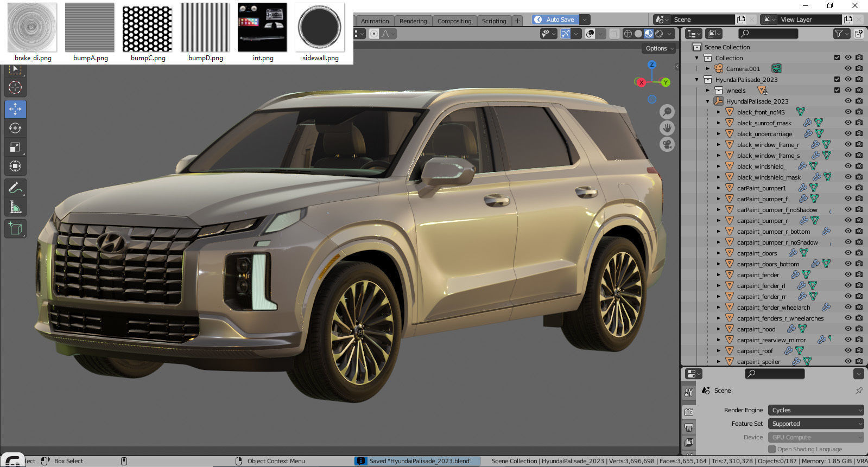868x467 pixels.
Task: Open the Feature Set Supported dropdown
Action: tap(816, 424)
